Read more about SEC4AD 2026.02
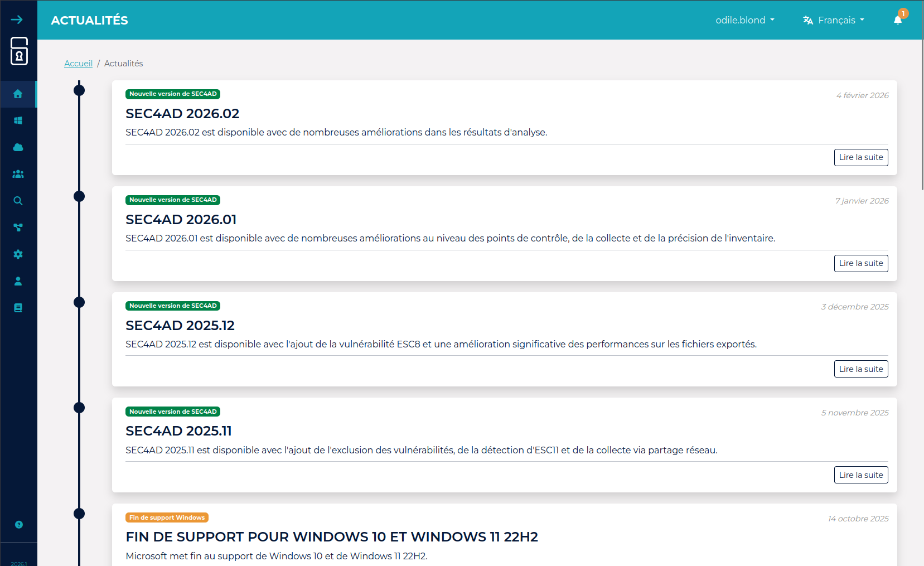The height and width of the screenshot is (566, 924). [x=860, y=157]
